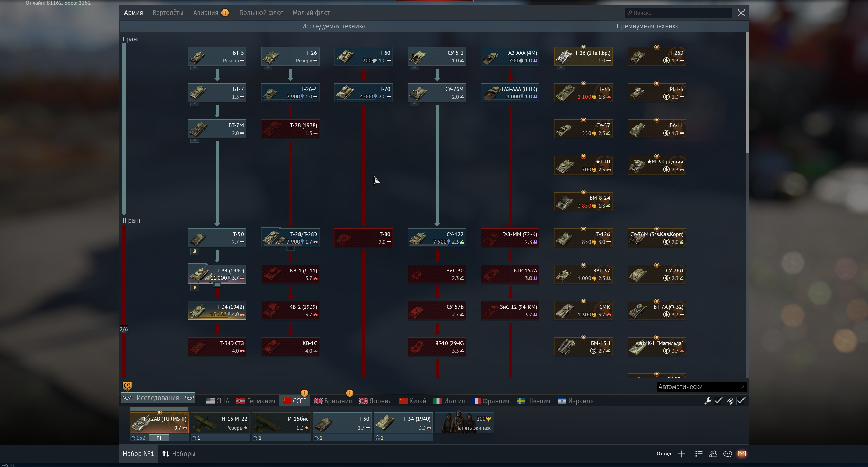
Task: Click the Исследуемая техника header
Action: pos(333,26)
